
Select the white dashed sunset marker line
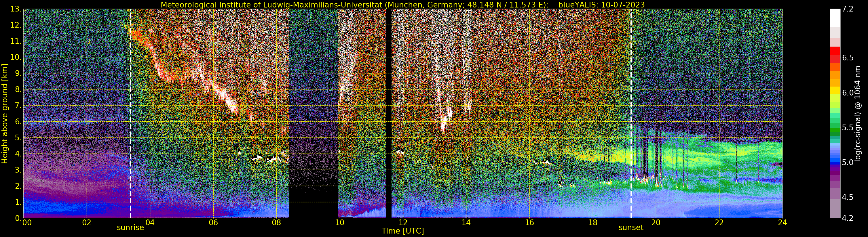pos(631,113)
